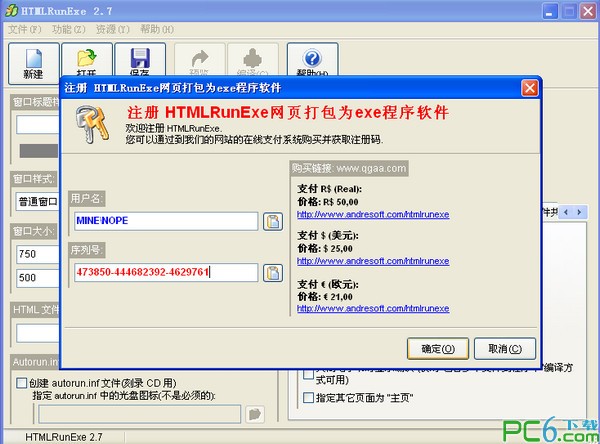Click the tab scroll left arrow
The width and height of the screenshot is (600, 444).
[x=566, y=212]
